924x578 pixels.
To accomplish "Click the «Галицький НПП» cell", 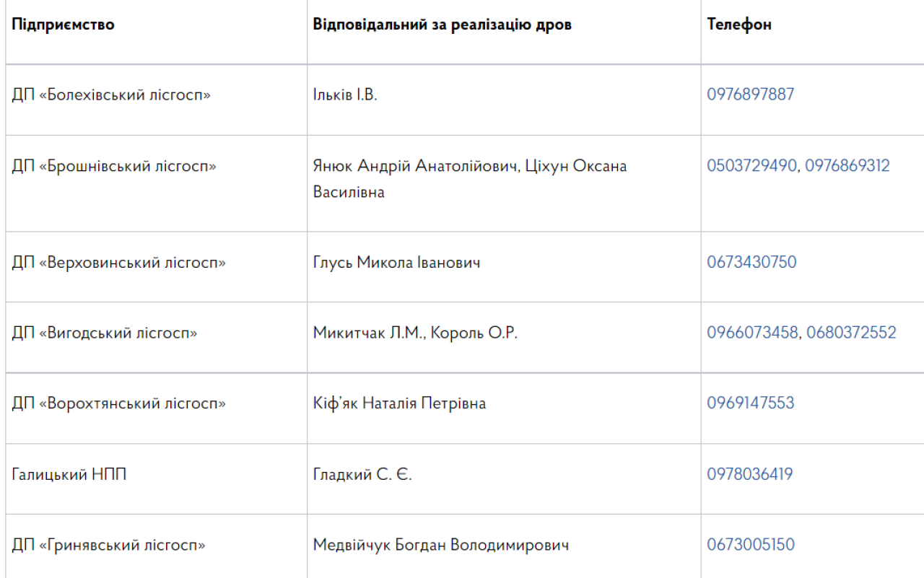I will tap(69, 474).
